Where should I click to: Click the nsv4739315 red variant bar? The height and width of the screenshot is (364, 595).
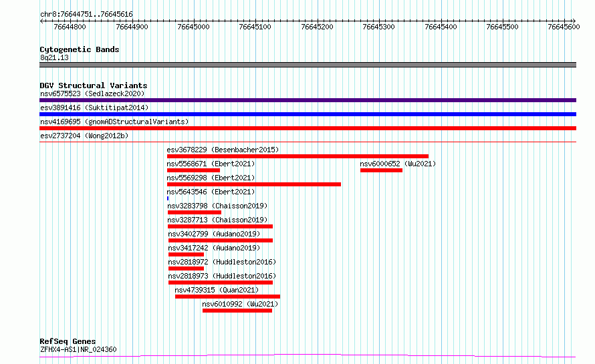pyautogui.click(x=228, y=297)
